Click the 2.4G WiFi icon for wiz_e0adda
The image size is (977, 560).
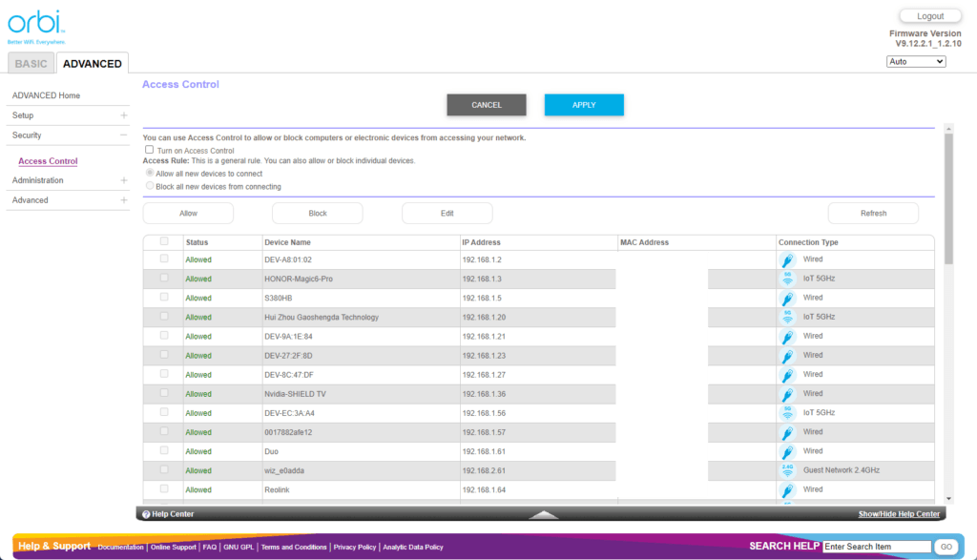(787, 470)
